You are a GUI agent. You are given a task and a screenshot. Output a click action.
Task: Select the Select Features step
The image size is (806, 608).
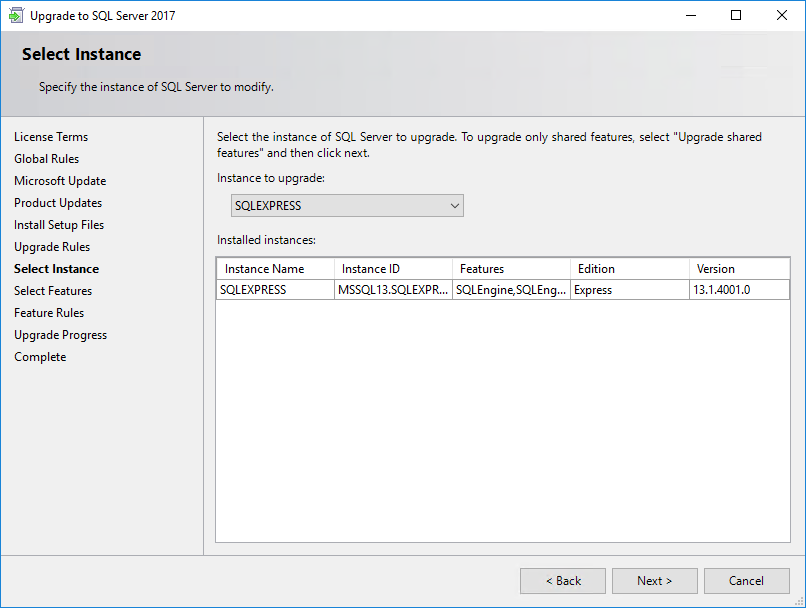click(x=53, y=291)
